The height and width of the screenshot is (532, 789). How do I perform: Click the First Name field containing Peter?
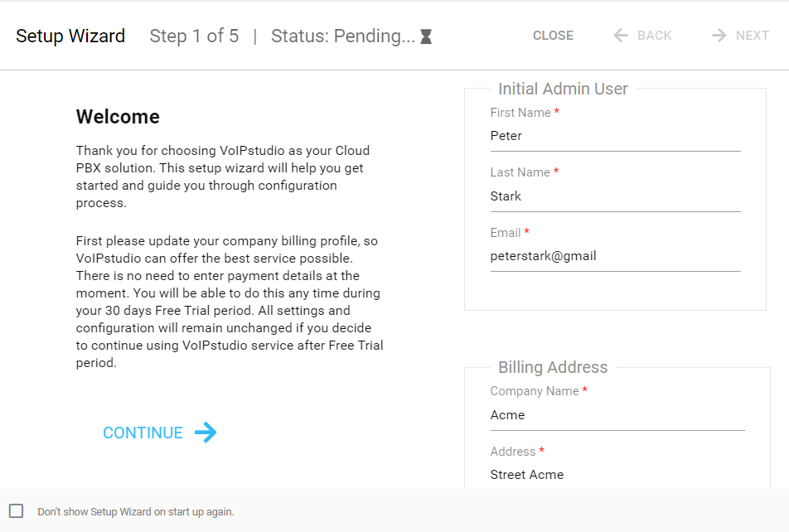(x=613, y=135)
